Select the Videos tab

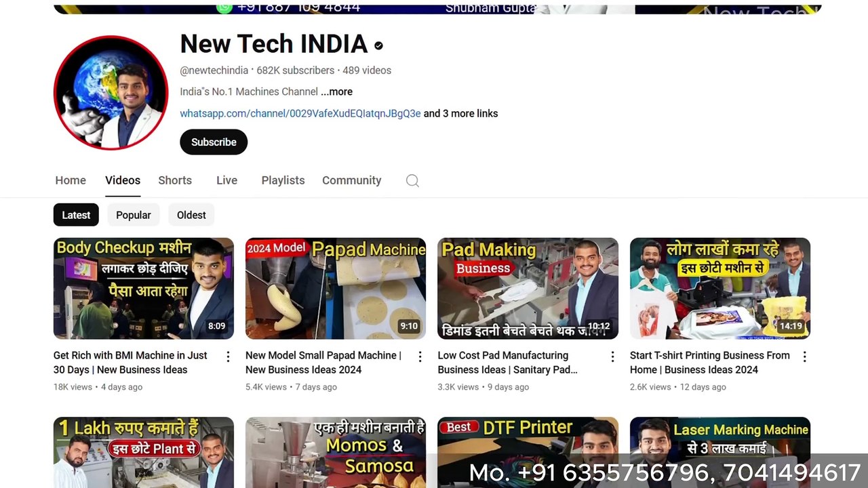[x=123, y=180]
